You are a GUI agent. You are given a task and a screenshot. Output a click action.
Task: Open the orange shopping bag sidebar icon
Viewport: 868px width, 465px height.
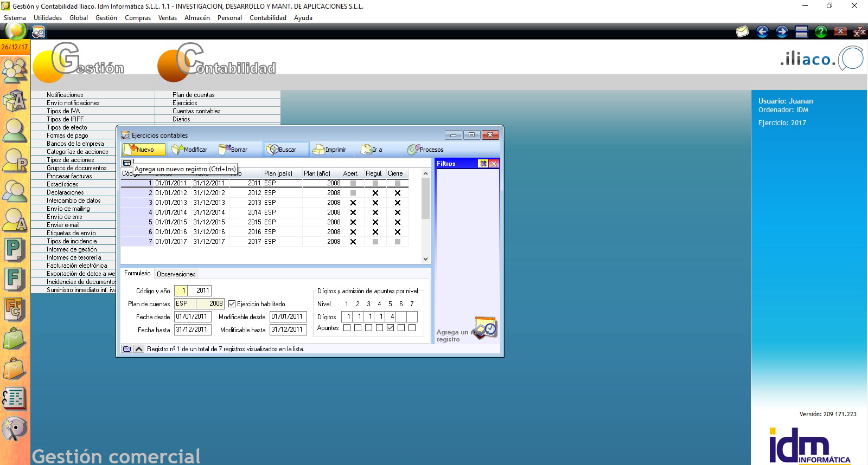click(15, 369)
